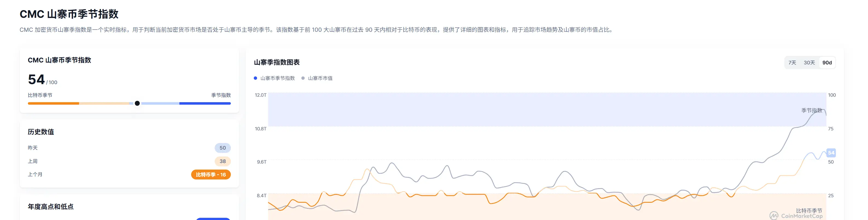Toggle 山寨币市值 gray legend dot
Viewport: 868px width, 220px height.
[x=303, y=78]
